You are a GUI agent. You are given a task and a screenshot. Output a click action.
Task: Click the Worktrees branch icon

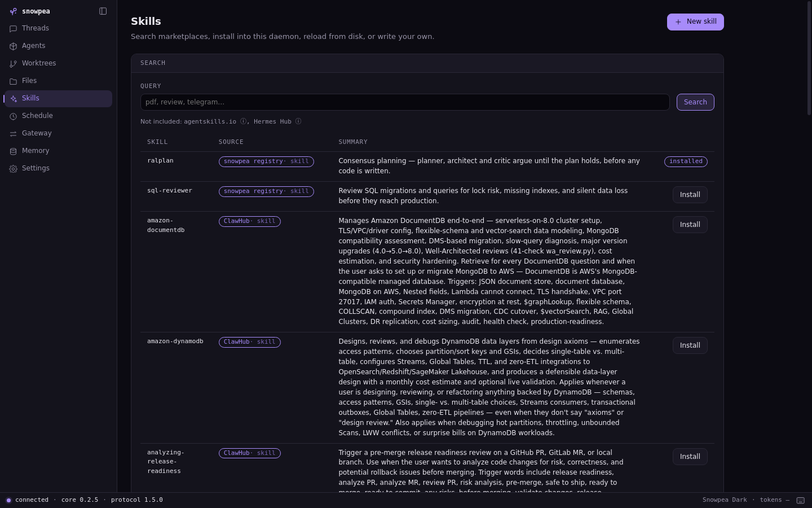click(x=13, y=63)
